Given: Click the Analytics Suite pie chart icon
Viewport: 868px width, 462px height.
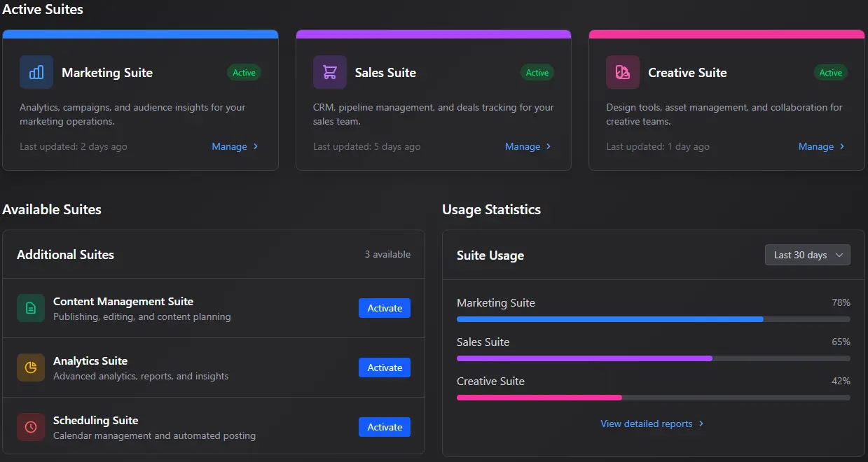Looking at the screenshot, I should pos(31,367).
